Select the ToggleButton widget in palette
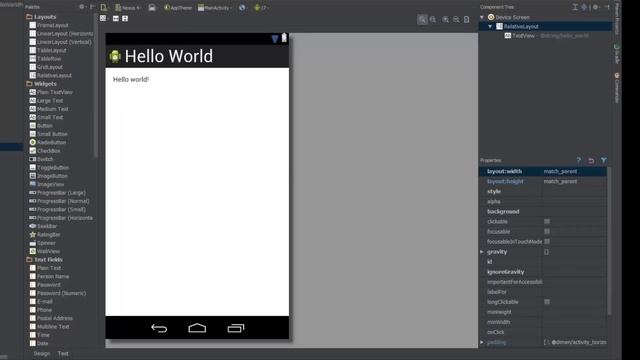Viewport: 640px width, 360px height. coord(49,168)
